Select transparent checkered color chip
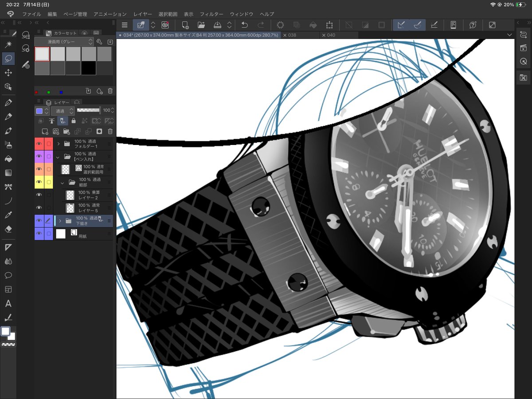The height and width of the screenshot is (399, 532). [8, 344]
